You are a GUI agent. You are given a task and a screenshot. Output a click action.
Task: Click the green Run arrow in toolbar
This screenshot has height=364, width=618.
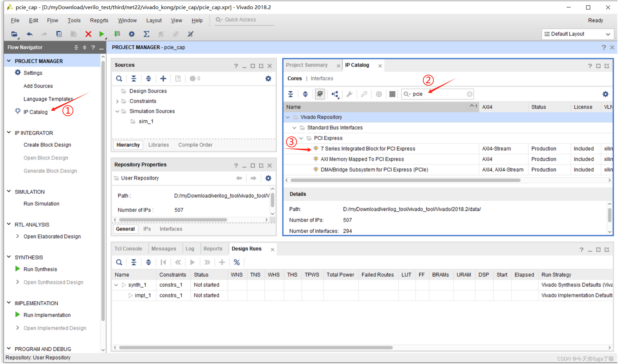coord(102,34)
